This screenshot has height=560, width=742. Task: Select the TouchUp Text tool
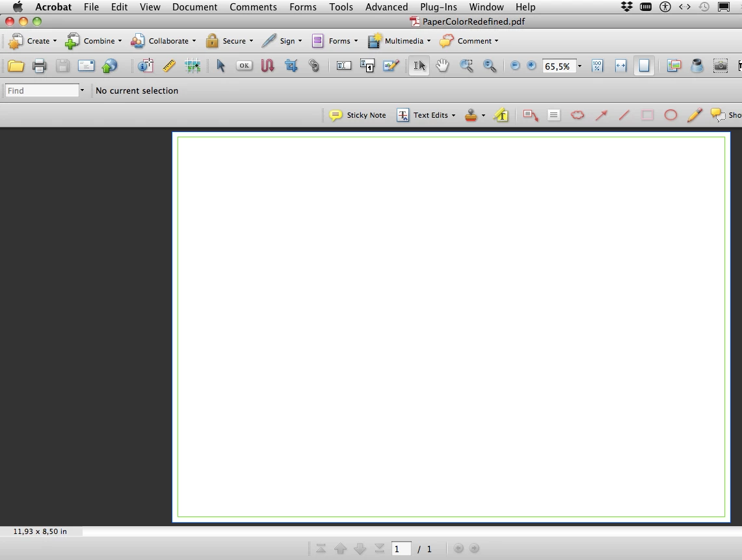[344, 66]
